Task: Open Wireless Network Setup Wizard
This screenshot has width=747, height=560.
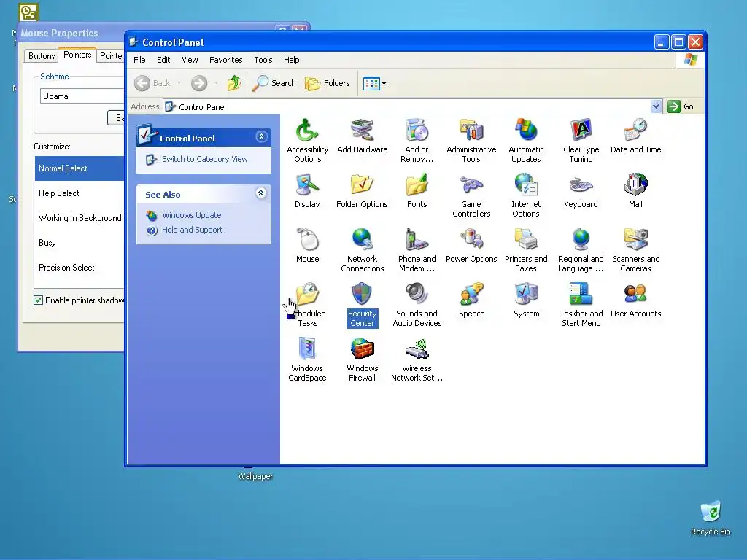Action: [x=417, y=360]
